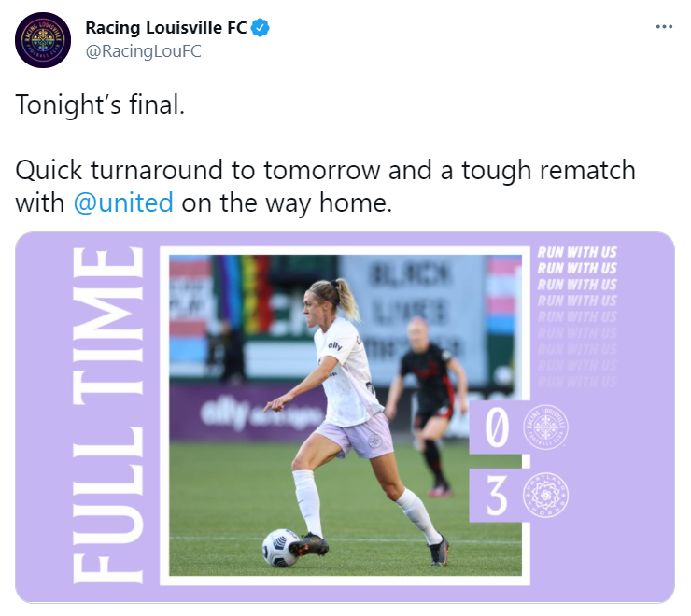This screenshot has width=691, height=616.
Task: Click the Racing Louisville crest beside score 0
Action: point(545,427)
